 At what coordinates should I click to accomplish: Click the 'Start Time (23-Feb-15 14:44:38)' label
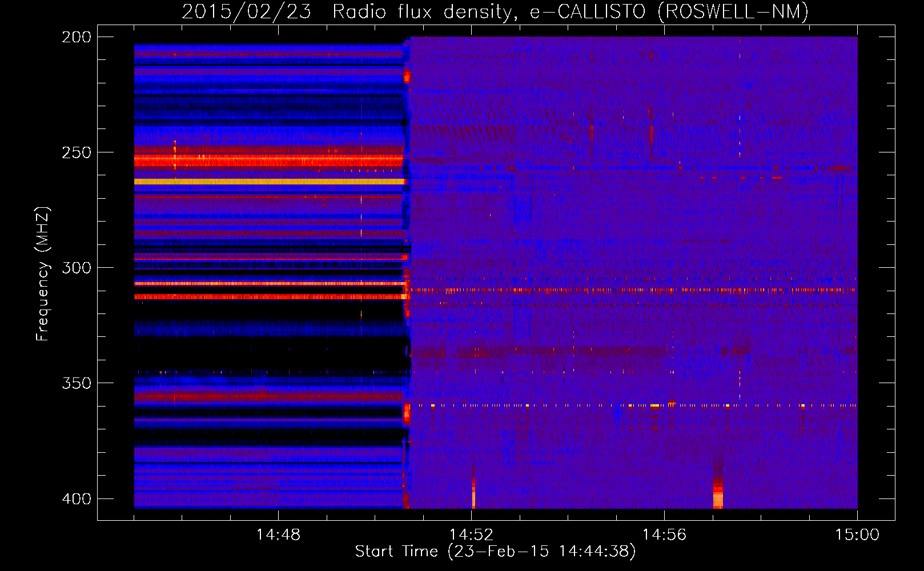(495, 552)
